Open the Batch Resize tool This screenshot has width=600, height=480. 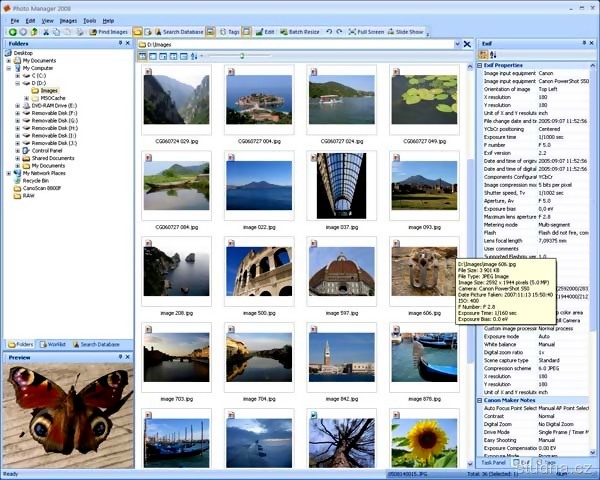[300, 32]
